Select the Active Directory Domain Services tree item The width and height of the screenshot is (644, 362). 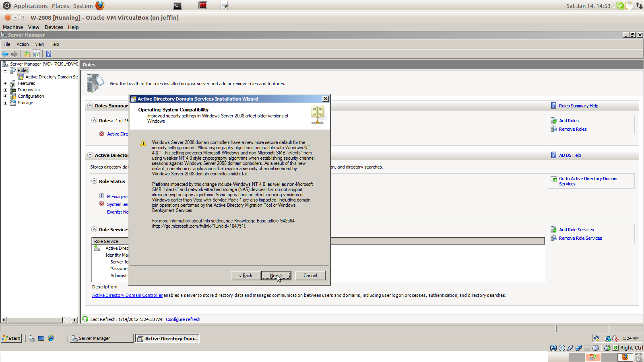52,77
